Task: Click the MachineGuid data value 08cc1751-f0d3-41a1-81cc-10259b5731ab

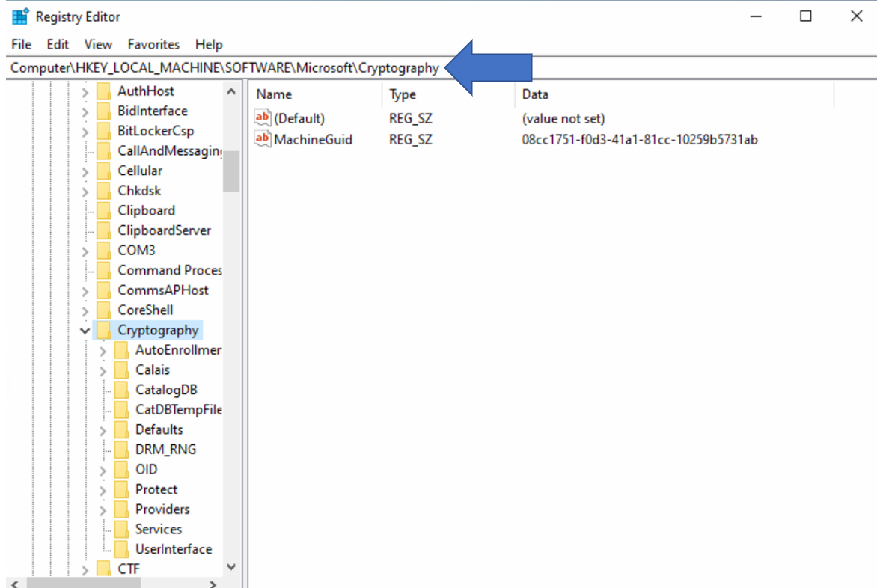Action: 639,139
